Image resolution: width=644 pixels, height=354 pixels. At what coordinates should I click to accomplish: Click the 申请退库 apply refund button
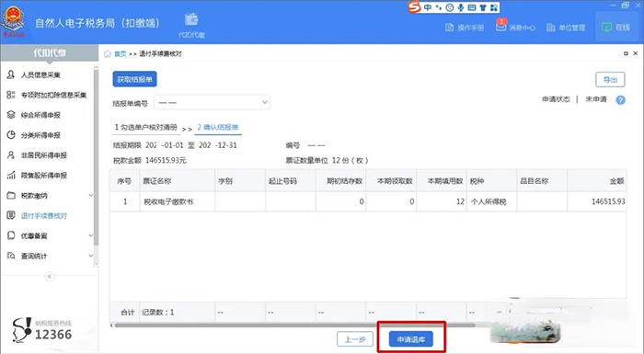(x=411, y=339)
